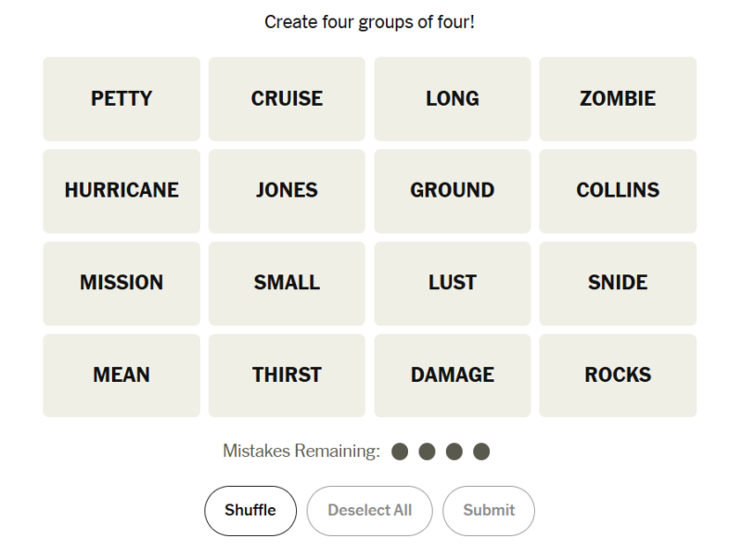Select the PETTY word tile
742x560 pixels.
tap(122, 98)
